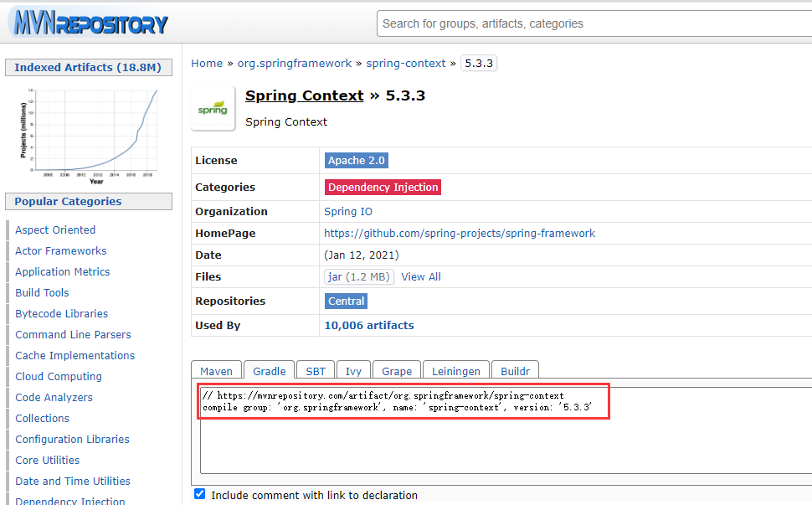Screen dimensions: 812x505
Task: Download the jar (1.2 MB) file
Action: 359,277
